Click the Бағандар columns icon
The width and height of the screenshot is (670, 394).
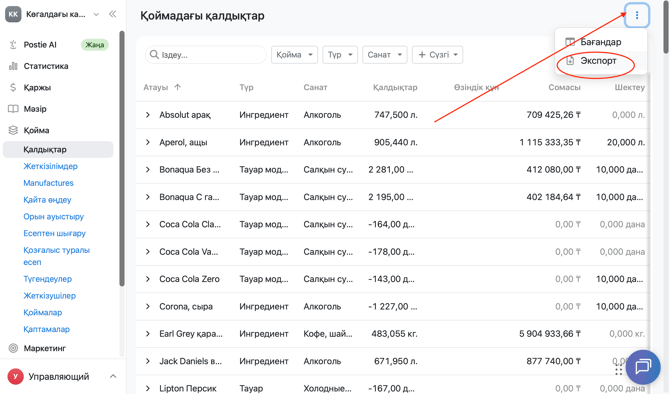tap(570, 42)
